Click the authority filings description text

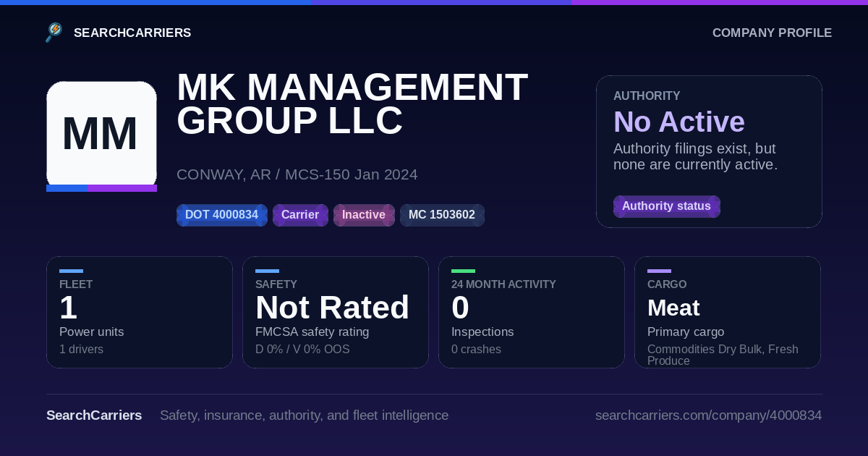[695, 156]
